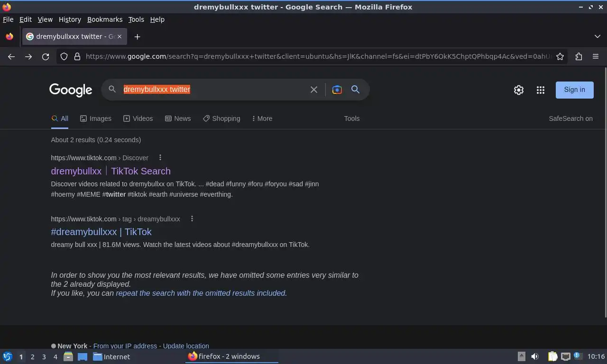Image resolution: width=607 pixels, height=364 pixels.
Task: Focus the Firefox URL address bar
Action: click(318, 56)
